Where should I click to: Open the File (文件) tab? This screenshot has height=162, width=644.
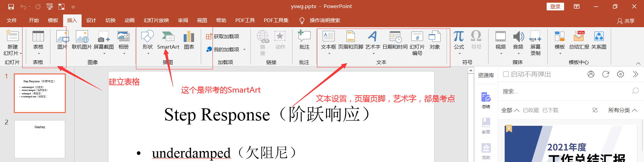(12, 20)
